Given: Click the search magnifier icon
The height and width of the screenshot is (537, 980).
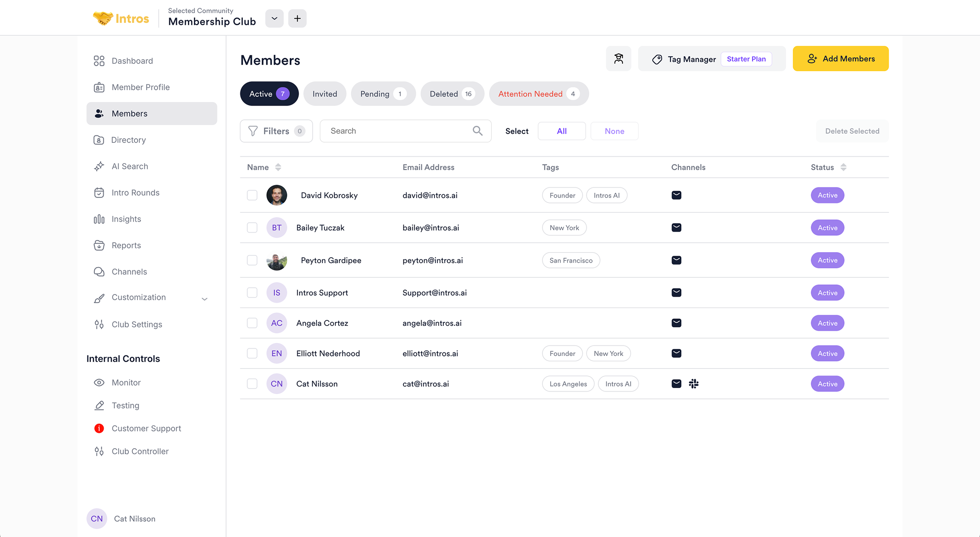Looking at the screenshot, I should pyautogui.click(x=477, y=131).
